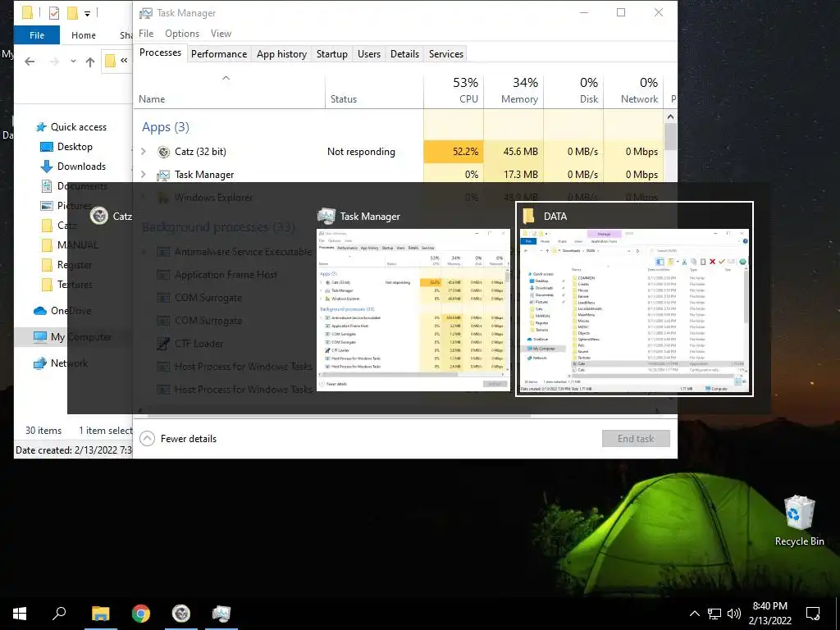Open the App history tab
840x630 pixels.
281,53
